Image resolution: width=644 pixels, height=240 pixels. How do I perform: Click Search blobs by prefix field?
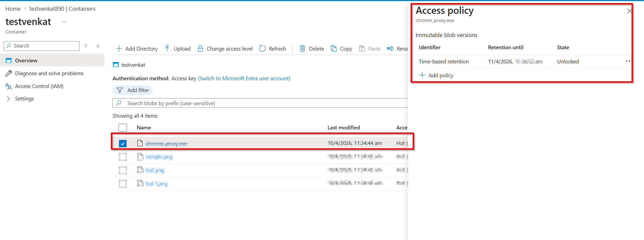point(260,103)
